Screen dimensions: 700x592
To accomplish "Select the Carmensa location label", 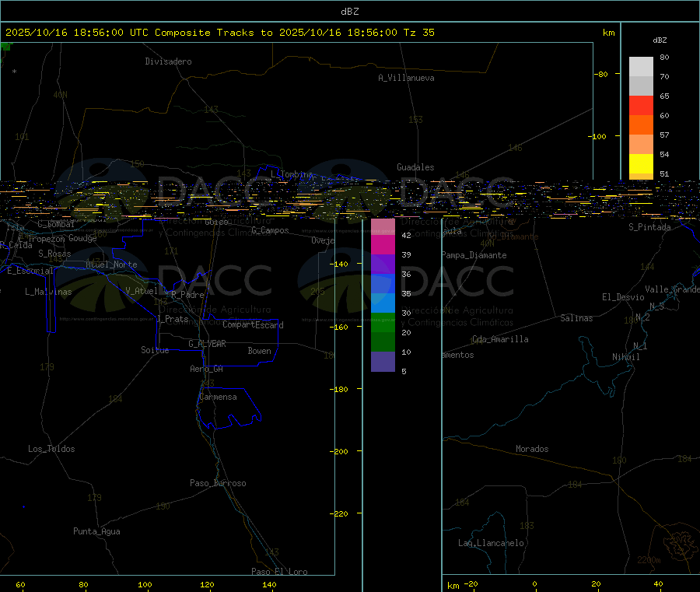I will pyautogui.click(x=218, y=397).
